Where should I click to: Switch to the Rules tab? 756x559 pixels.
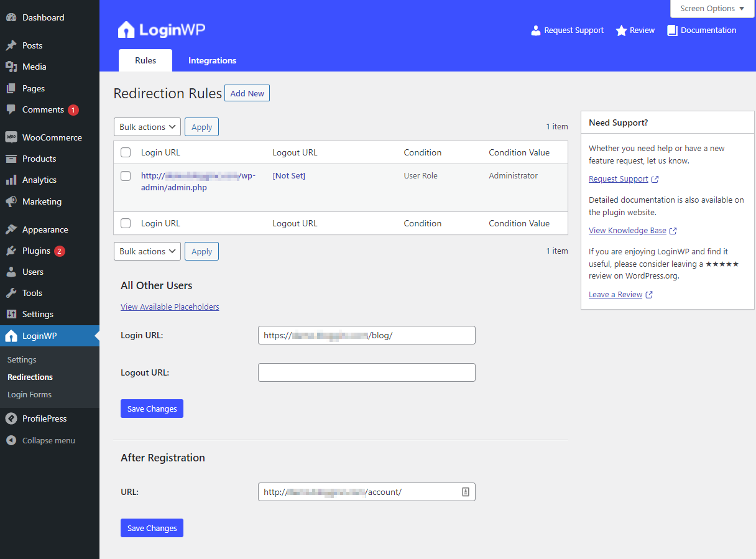(x=145, y=60)
